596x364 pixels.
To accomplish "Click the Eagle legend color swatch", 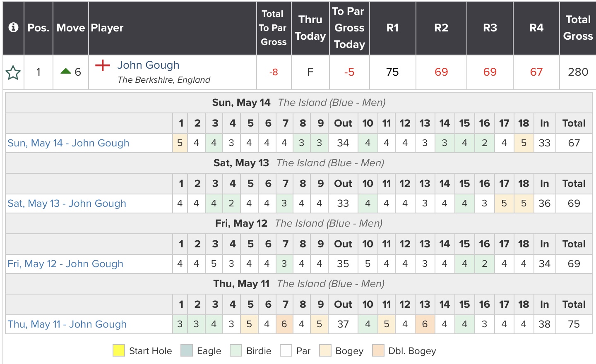I will coord(187,351).
